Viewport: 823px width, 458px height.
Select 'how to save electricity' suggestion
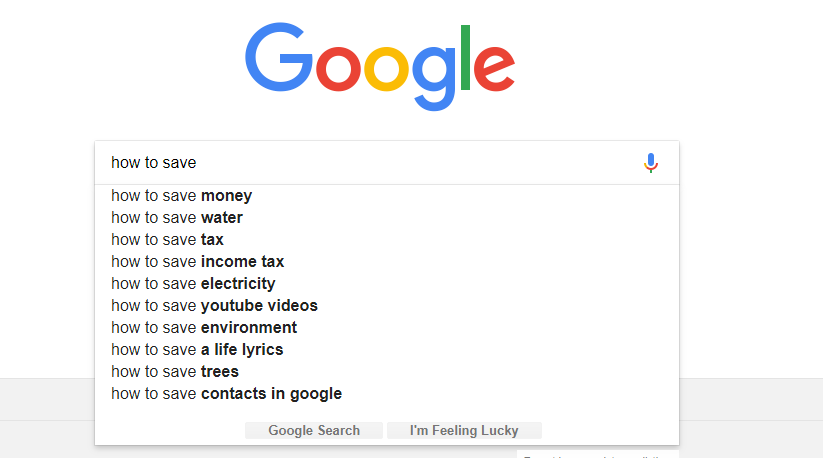387,284
